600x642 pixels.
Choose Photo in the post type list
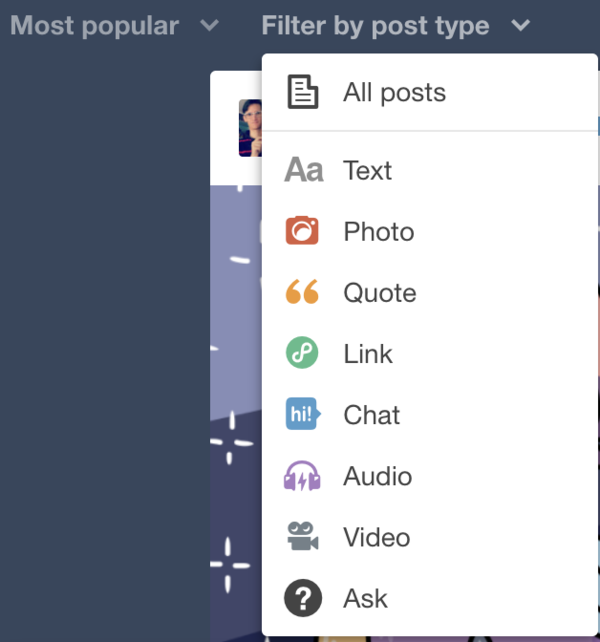tap(430, 231)
